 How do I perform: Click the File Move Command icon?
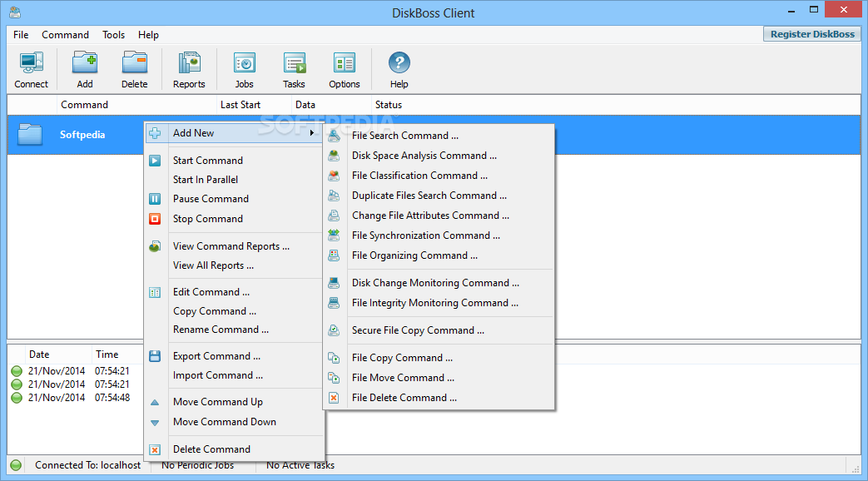pyautogui.click(x=334, y=378)
